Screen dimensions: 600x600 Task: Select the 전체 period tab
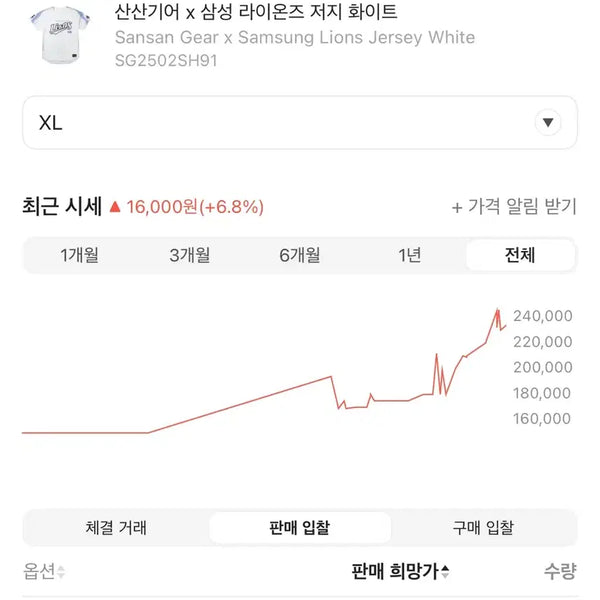coord(520,255)
